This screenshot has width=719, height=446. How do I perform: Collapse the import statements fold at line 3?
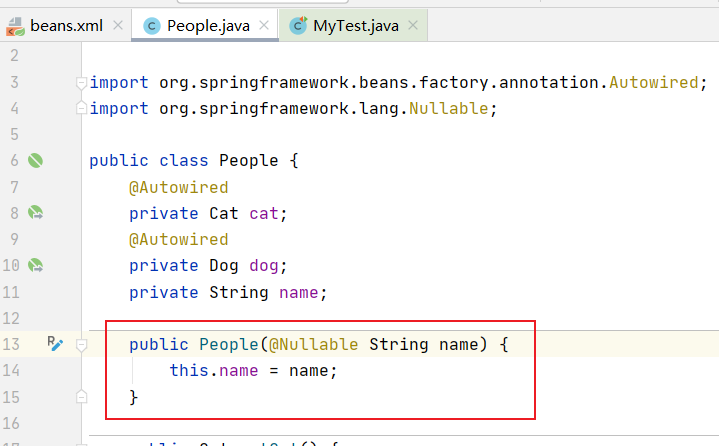pos(82,82)
